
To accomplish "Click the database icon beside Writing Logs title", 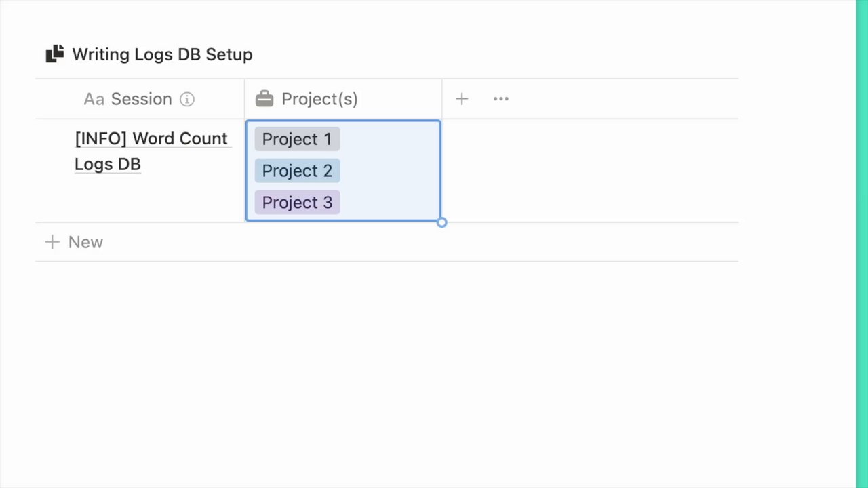I will [55, 54].
